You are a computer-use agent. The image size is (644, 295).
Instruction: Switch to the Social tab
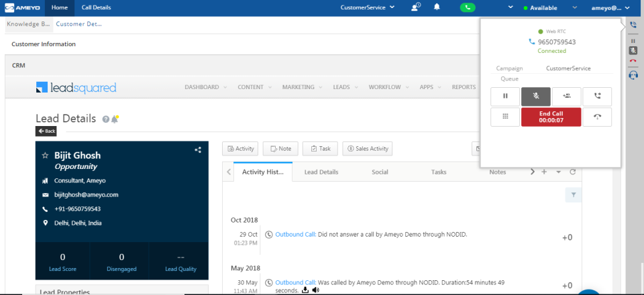tap(380, 172)
